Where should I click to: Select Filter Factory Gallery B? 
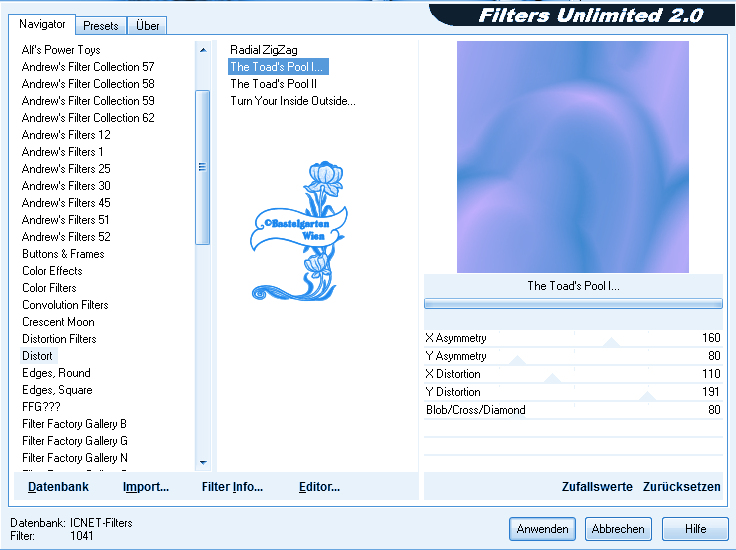click(x=74, y=424)
